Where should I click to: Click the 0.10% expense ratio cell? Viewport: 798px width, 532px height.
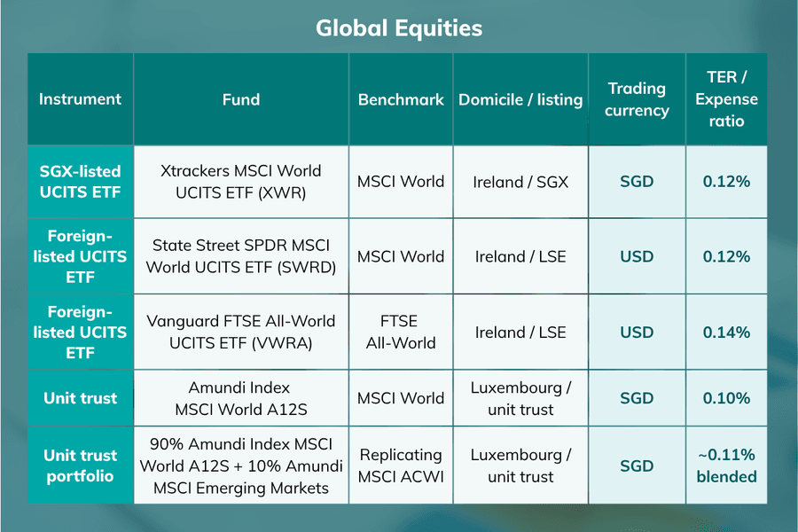click(x=727, y=398)
